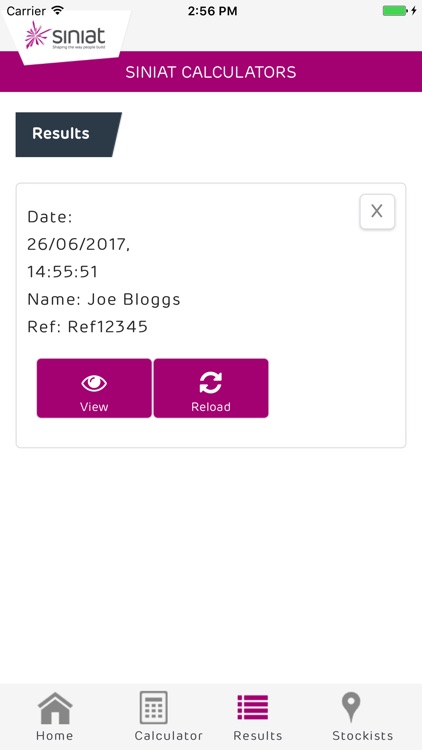This screenshot has height=750, width=422.
Task: Select the Results list icon
Action: tap(253, 707)
